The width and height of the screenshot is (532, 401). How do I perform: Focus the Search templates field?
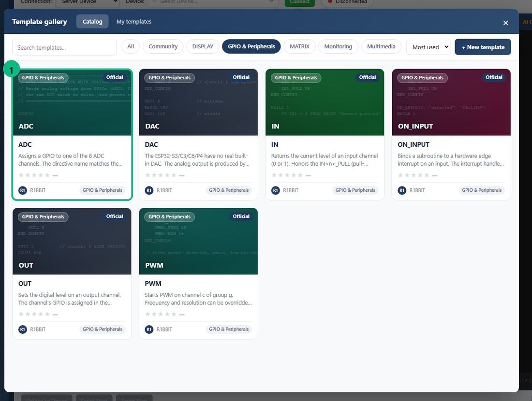coord(64,47)
